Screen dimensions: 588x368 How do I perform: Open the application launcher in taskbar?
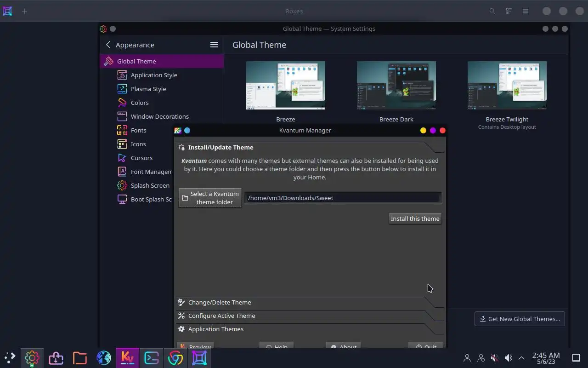(10, 357)
